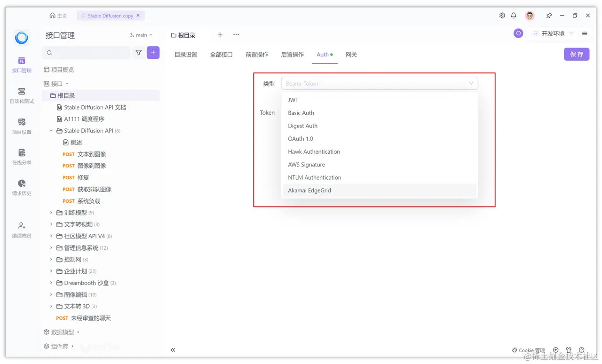
Task: Open Cookie 管理
Action: (x=528, y=350)
